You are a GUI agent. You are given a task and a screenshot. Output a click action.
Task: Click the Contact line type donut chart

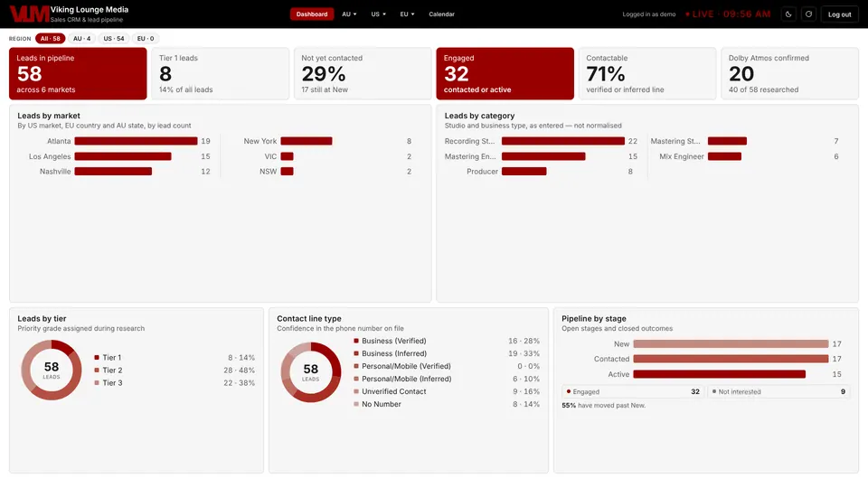310,372
